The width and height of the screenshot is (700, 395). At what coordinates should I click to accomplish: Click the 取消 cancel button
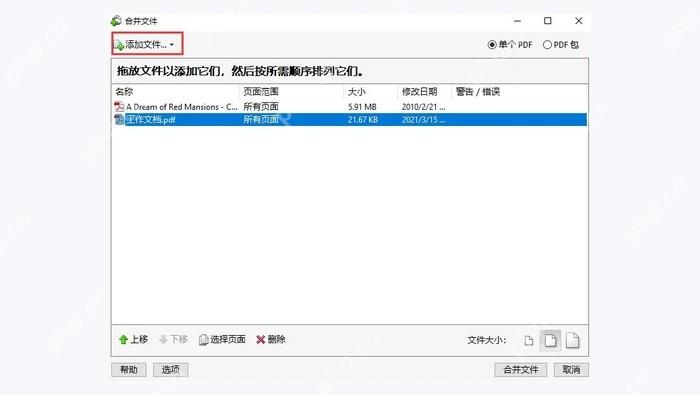click(x=571, y=370)
